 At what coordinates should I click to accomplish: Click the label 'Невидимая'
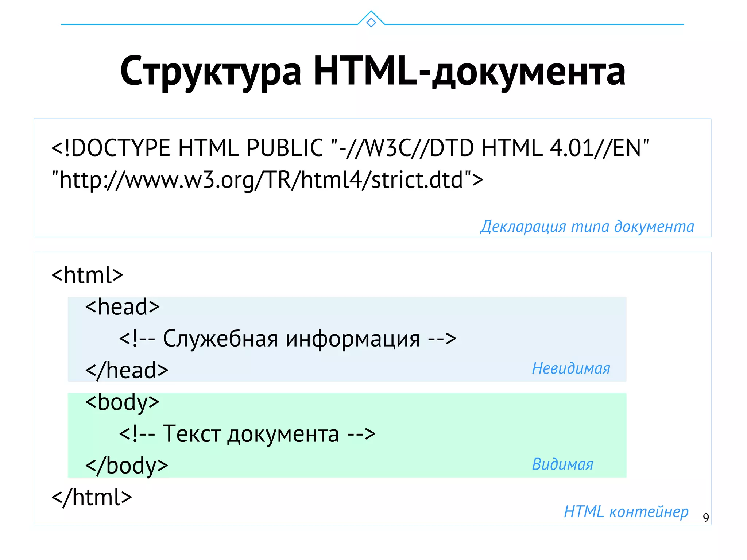coord(571,368)
